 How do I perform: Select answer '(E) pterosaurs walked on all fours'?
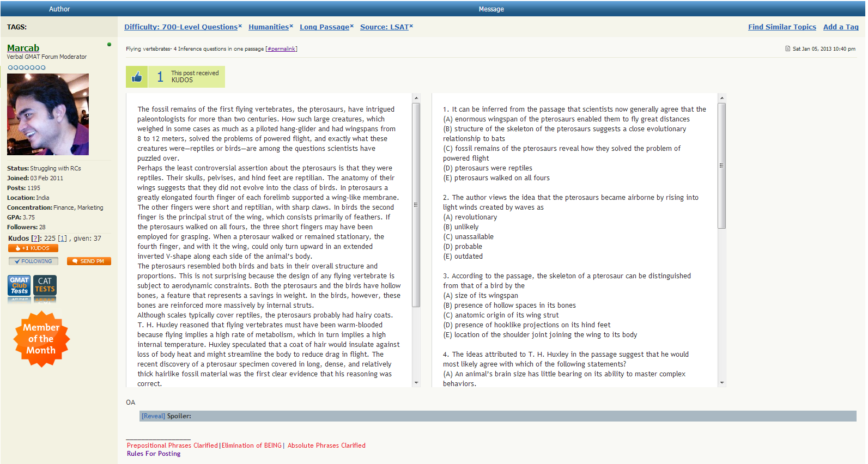(496, 178)
